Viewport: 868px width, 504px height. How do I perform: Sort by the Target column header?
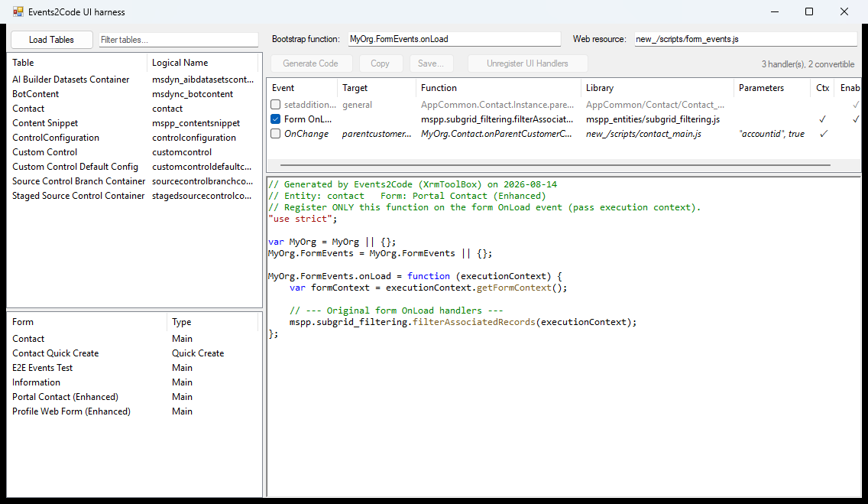point(377,88)
